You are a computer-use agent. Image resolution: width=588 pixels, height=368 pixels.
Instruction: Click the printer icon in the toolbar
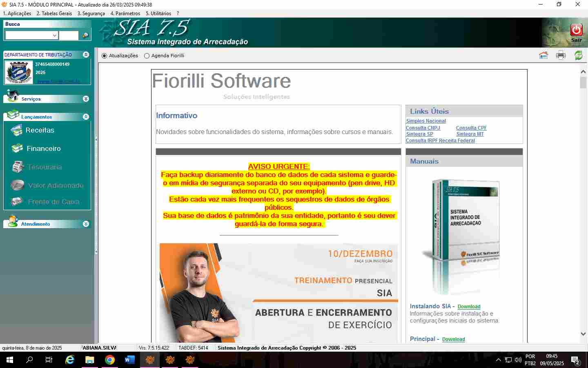[x=561, y=56]
